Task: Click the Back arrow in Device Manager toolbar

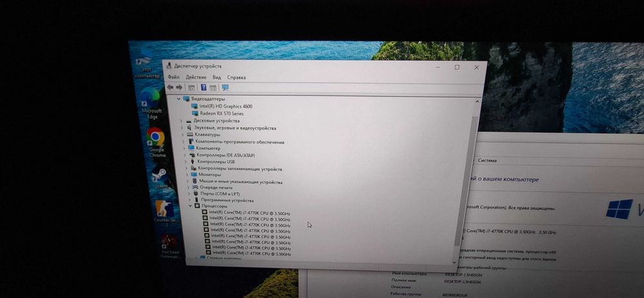Action: click(170, 87)
